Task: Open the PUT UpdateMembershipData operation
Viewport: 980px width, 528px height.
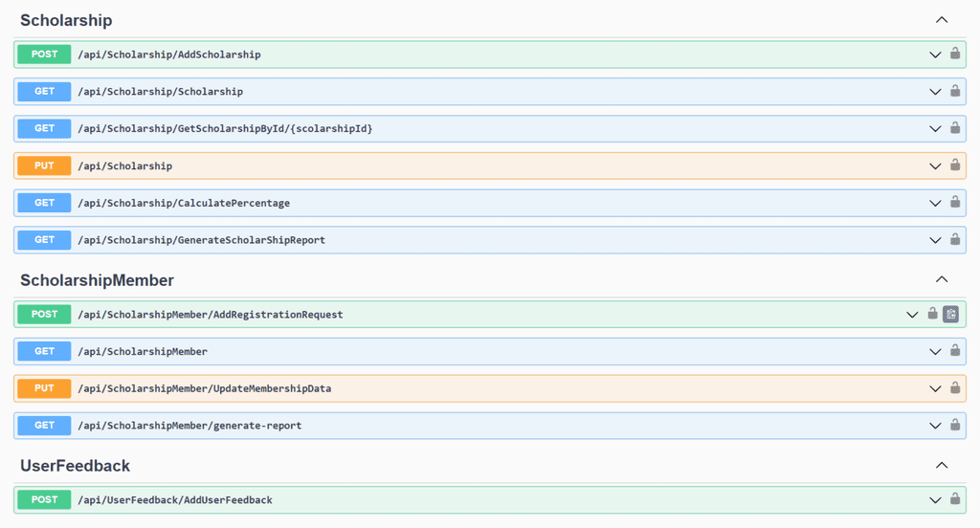Action: pyautogui.click(x=490, y=388)
